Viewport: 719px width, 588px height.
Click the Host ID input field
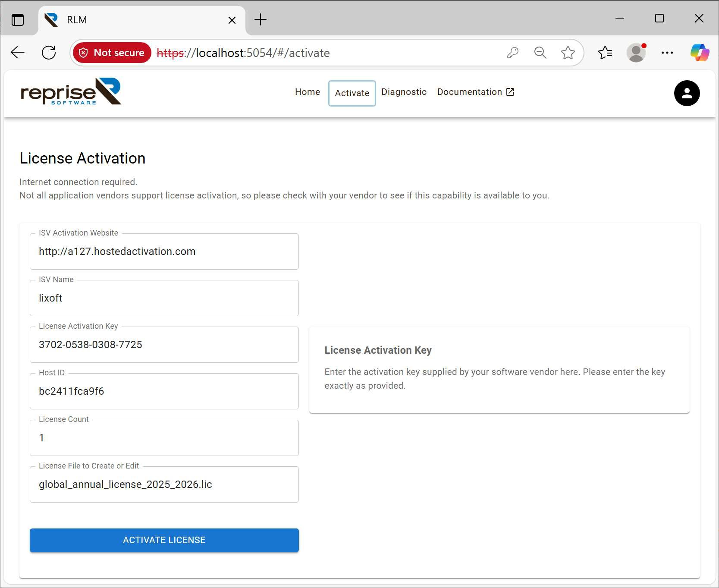(x=164, y=391)
